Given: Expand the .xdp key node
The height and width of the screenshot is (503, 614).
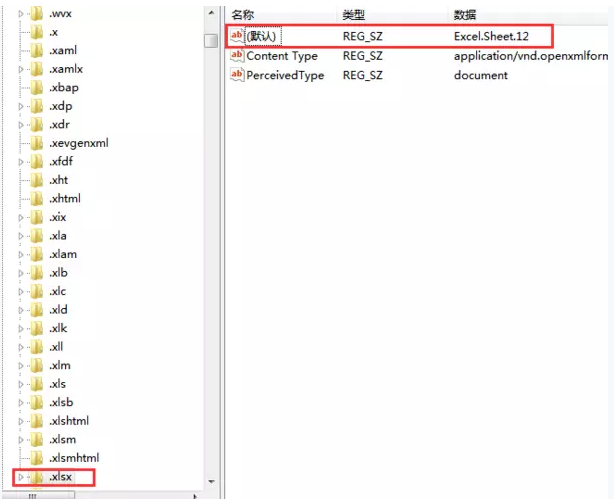Looking at the screenshot, I should click(20, 106).
